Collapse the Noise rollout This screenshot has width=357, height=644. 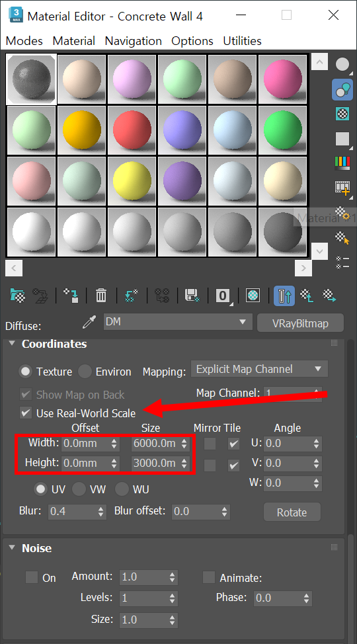coord(12,547)
